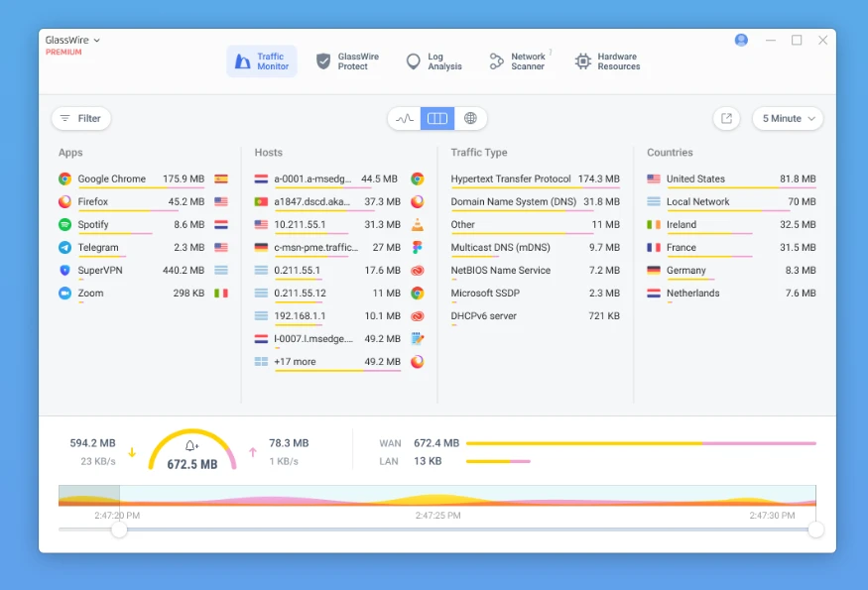Image resolution: width=868 pixels, height=590 pixels.
Task: Click notepad icon beside l-0007.l.msedge host
Action: click(x=418, y=338)
